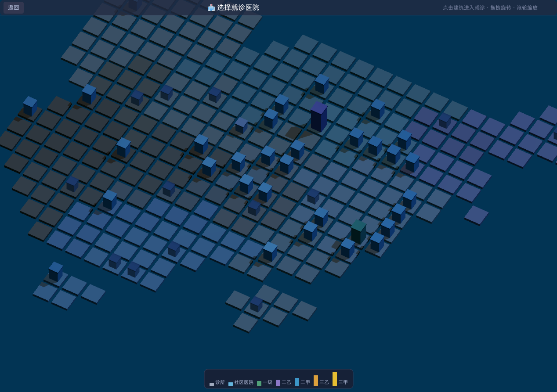Click the lone isolated purple tile at right
The height and width of the screenshot is (392, 557).
477,215
